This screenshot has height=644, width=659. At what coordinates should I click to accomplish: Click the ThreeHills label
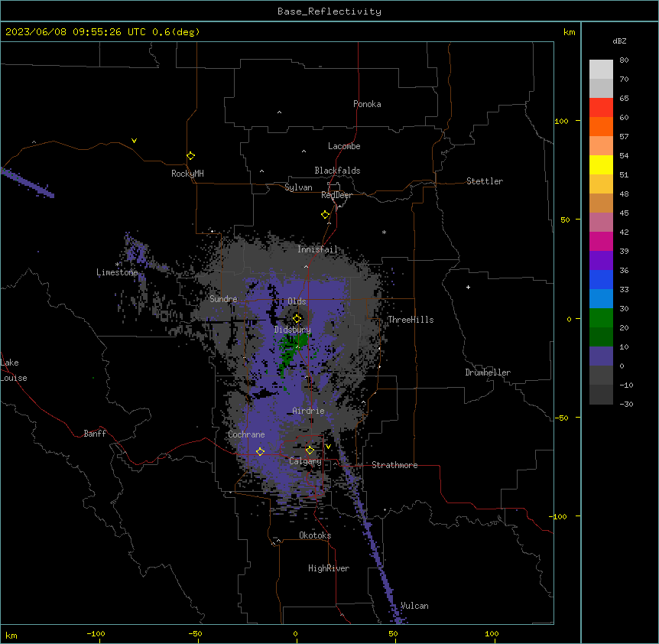click(x=411, y=320)
